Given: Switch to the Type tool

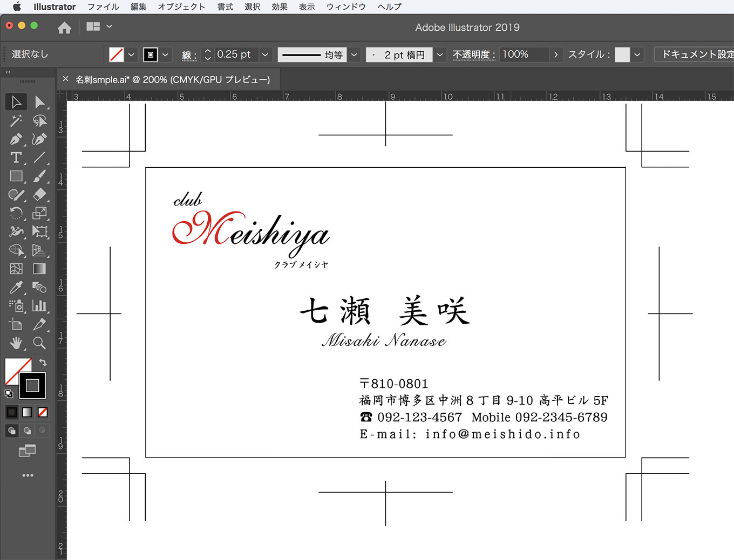Looking at the screenshot, I should pos(16,158).
